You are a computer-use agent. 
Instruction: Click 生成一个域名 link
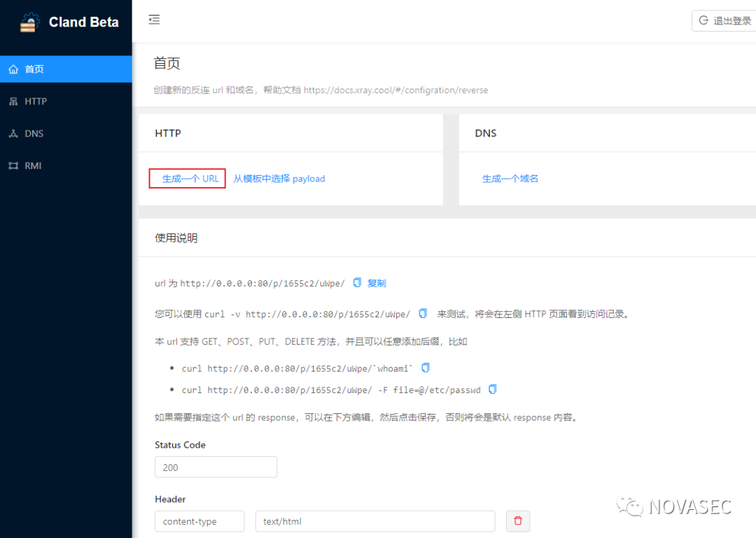(x=510, y=179)
